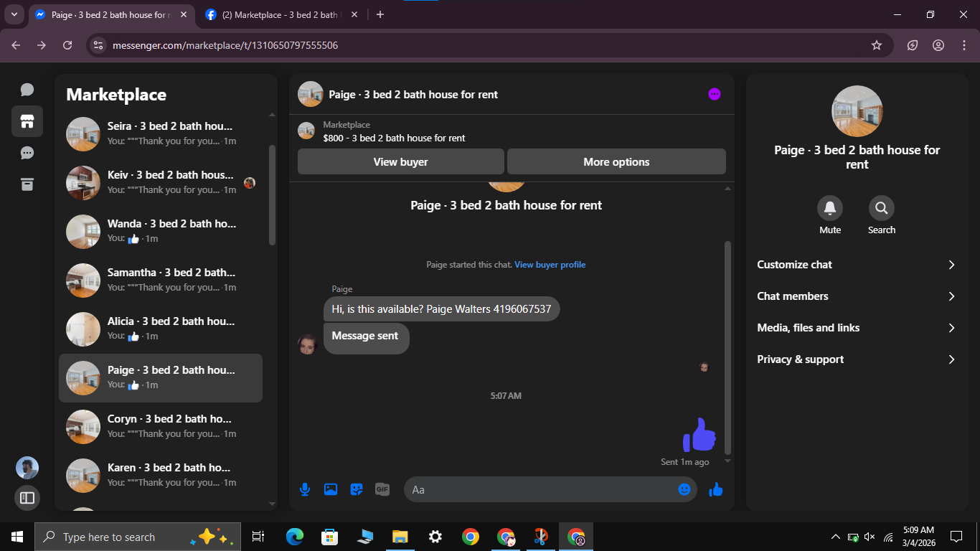The height and width of the screenshot is (551, 980).
Task: Switch to Marketplace Facebook browser tab
Action: click(x=280, y=14)
